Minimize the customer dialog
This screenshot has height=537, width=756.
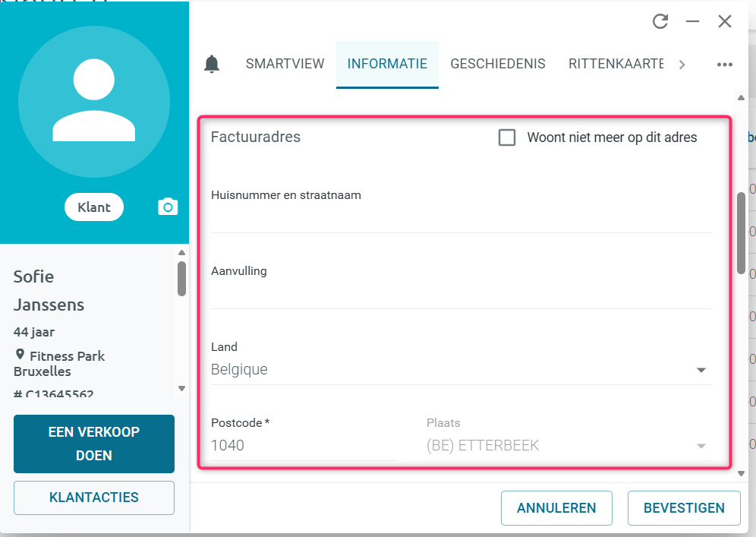pos(692,21)
